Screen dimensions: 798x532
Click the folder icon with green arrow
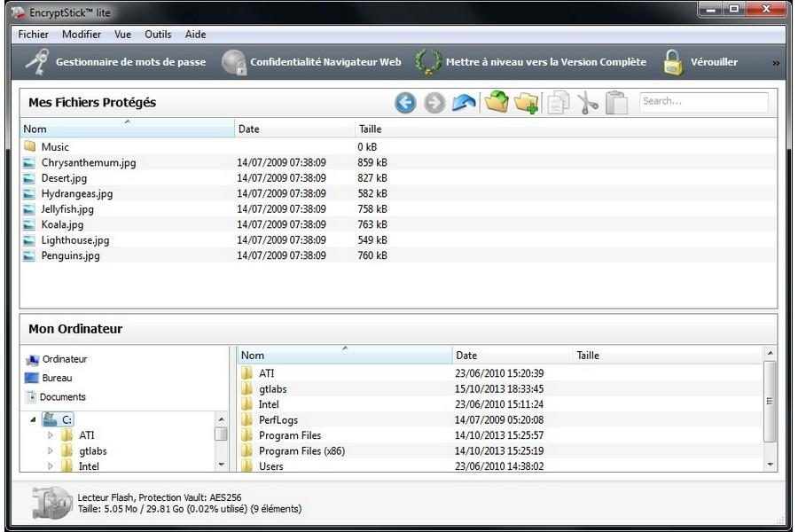click(497, 102)
